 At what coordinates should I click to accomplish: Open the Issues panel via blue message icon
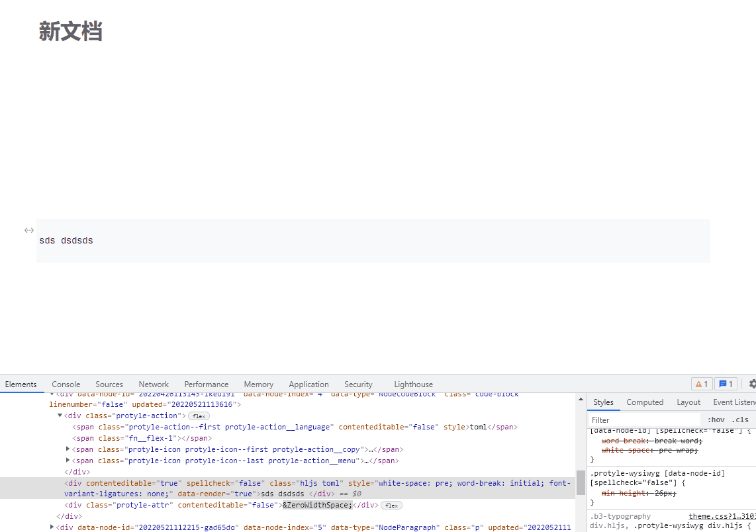[x=725, y=383]
